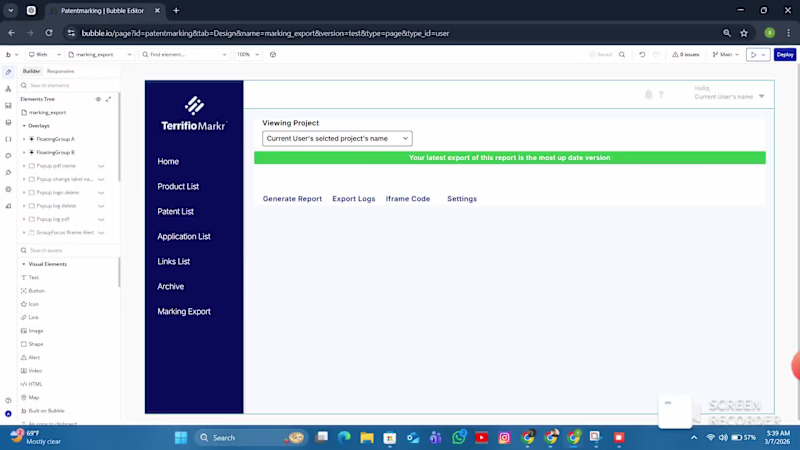Select marking_export in the Elements Tree
800x450 pixels.
point(47,112)
